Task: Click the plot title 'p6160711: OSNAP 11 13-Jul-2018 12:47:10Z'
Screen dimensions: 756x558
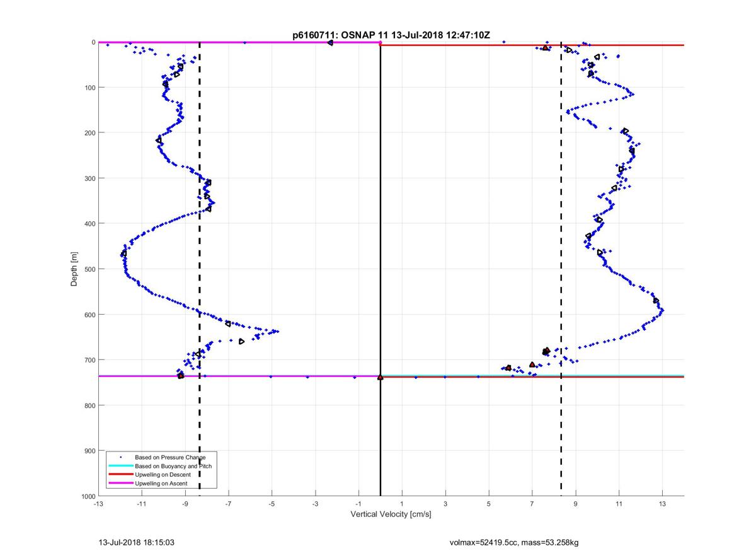Action: point(391,35)
